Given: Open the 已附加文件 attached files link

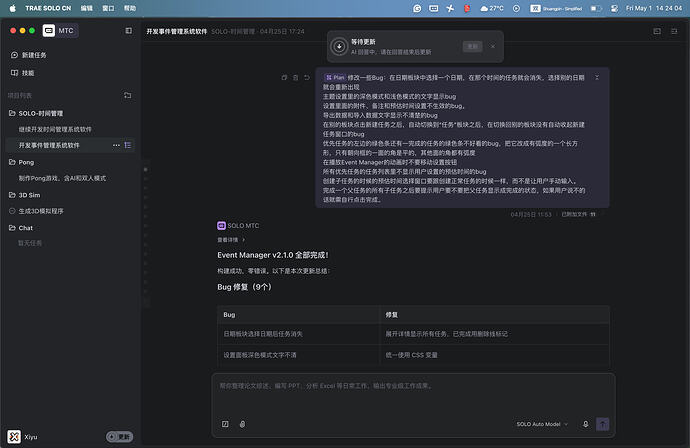Looking at the screenshot, I should point(578,214).
